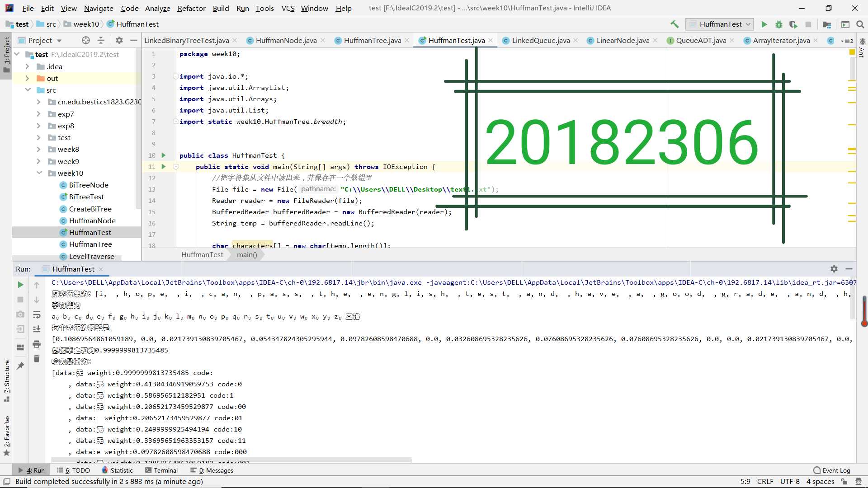Switch to HuffmanTree.java tab
Image resolution: width=868 pixels, height=488 pixels.
click(372, 41)
